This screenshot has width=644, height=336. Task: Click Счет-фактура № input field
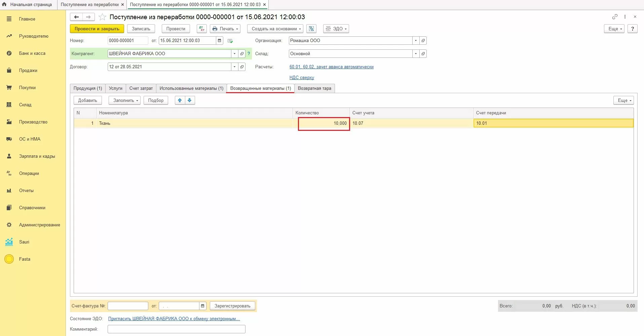tap(128, 306)
